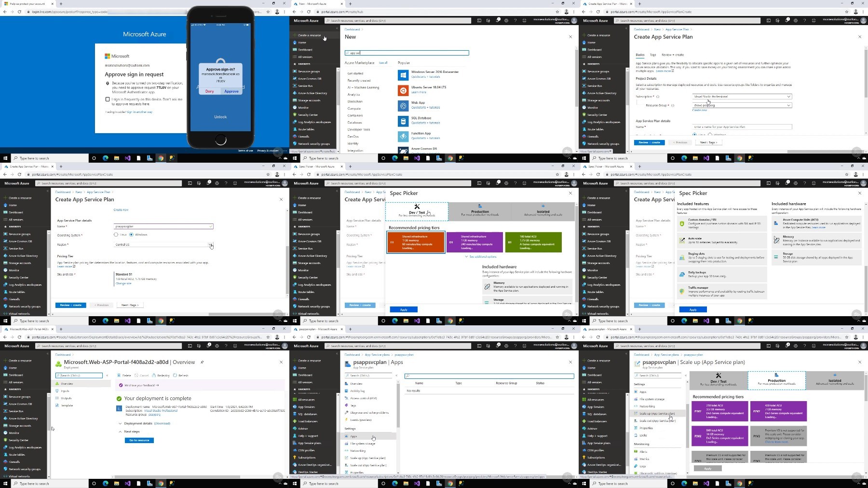
Task: Click the 'Sign in another way' link
Action: 139,112
